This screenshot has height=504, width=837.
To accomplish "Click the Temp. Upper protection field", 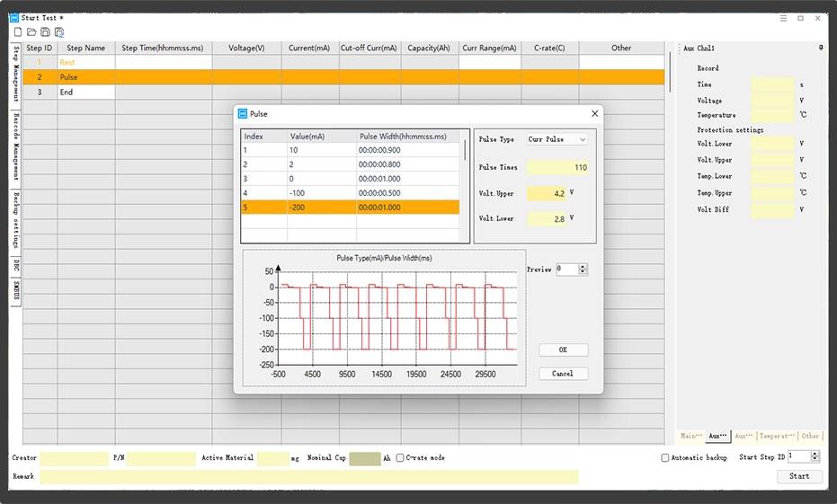I will 773,193.
